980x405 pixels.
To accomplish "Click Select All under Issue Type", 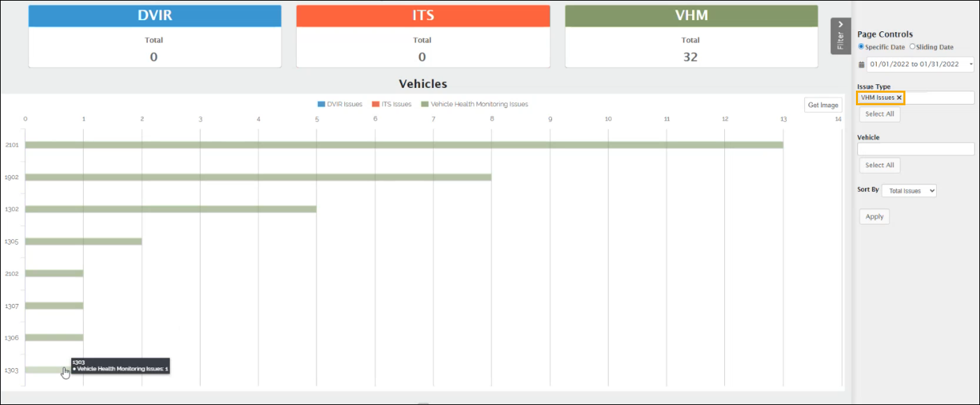I will [879, 114].
